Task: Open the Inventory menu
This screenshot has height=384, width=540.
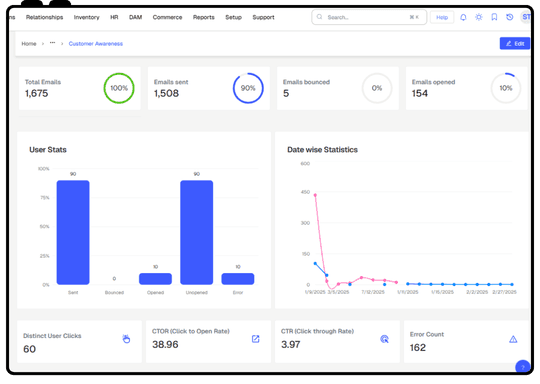Action: click(x=86, y=17)
